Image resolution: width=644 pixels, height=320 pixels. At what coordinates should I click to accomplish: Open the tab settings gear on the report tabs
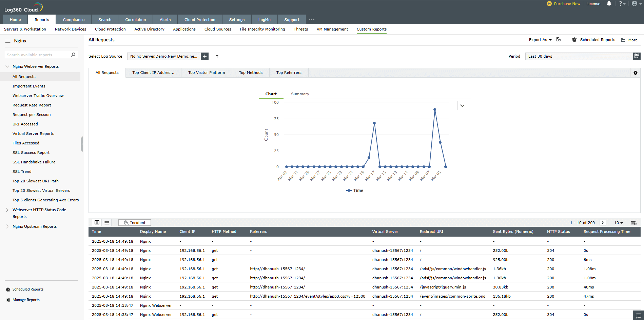pos(635,73)
